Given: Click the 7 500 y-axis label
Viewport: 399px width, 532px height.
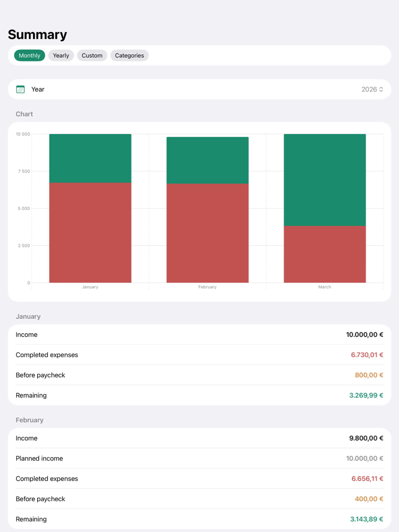Looking at the screenshot, I should (24, 171).
